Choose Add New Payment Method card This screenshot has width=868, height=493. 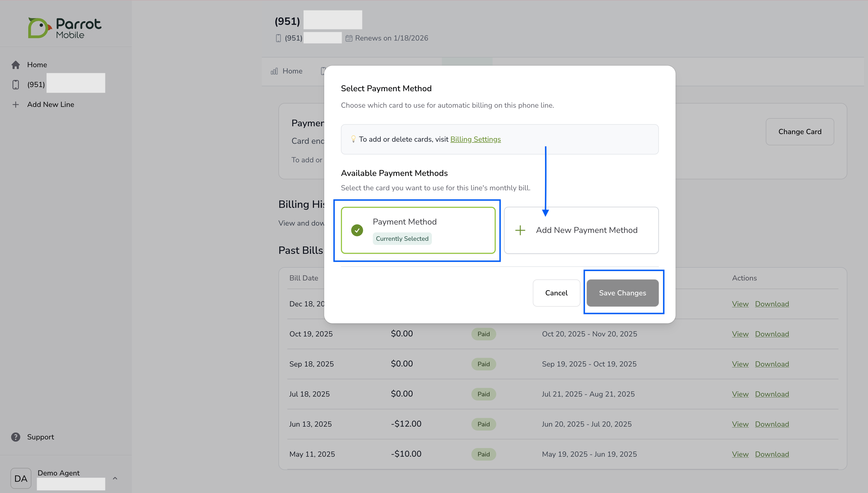581,230
